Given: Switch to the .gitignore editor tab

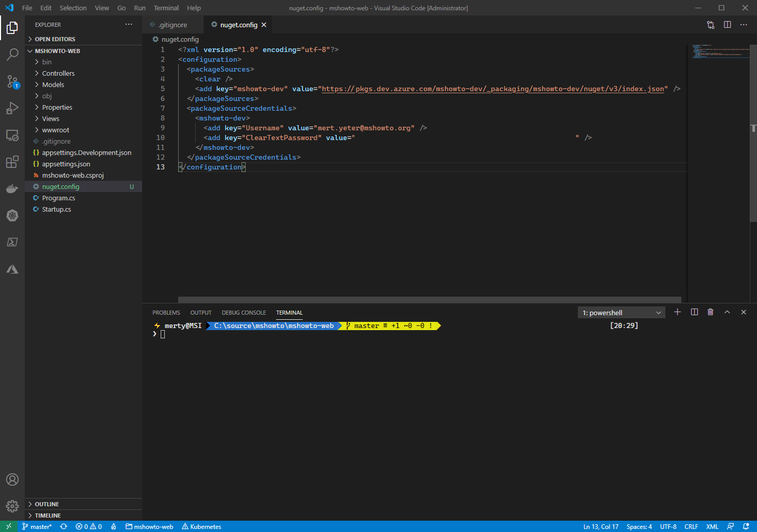Looking at the screenshot, I should point(173,25).
